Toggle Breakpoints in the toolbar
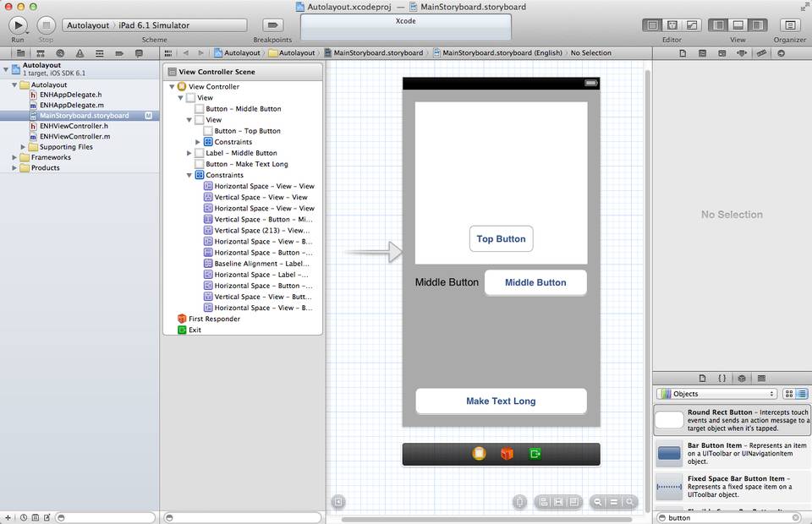812x524 pixels. (273, 25)
